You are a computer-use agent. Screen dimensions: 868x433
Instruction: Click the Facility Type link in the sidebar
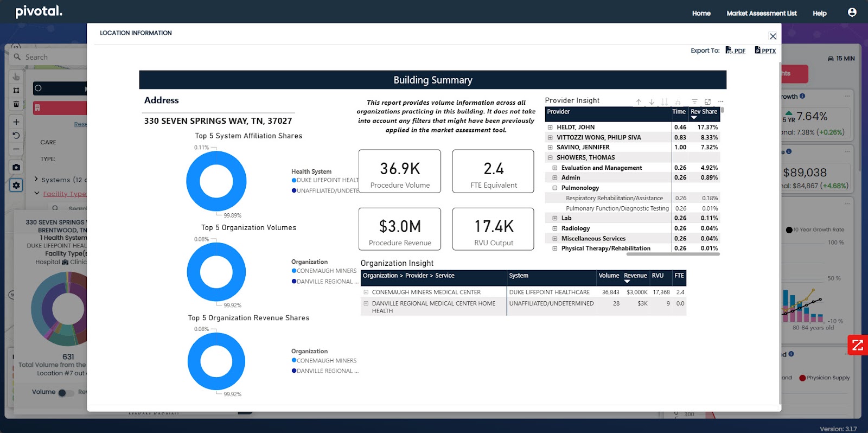(x=65, y=194)
